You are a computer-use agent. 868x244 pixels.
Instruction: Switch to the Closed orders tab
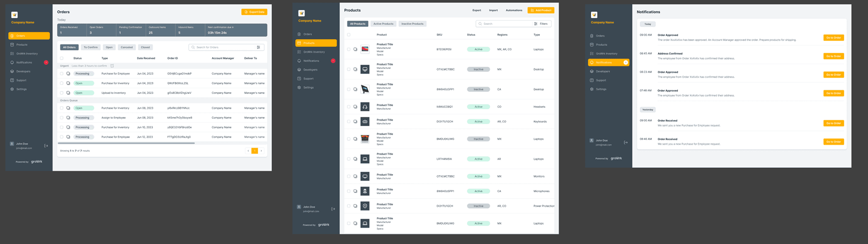[145, 47]
